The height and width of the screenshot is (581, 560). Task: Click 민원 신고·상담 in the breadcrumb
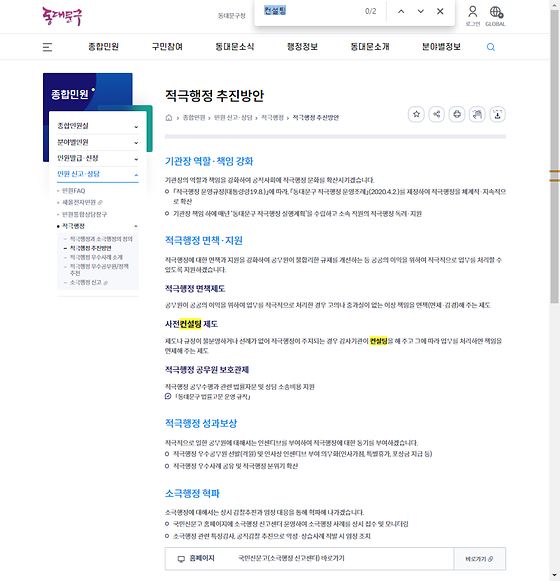point(233,118)
